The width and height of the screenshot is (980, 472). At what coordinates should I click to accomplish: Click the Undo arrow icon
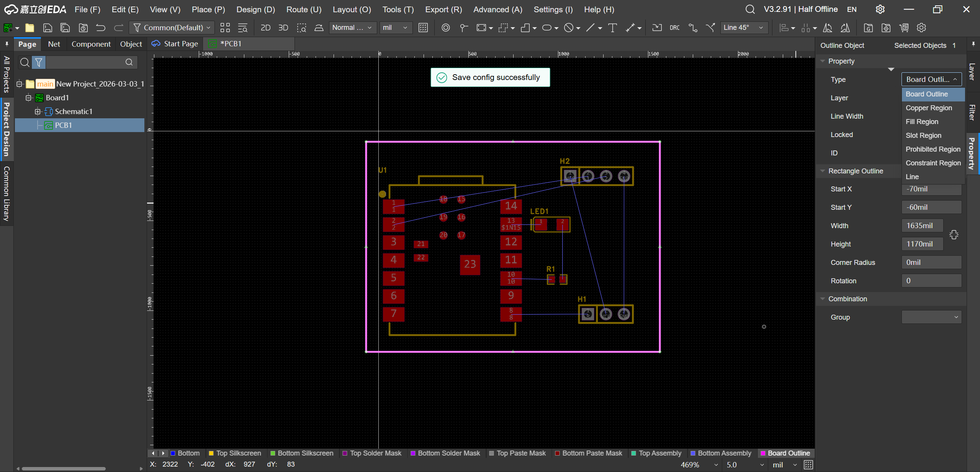coord(100,28)
